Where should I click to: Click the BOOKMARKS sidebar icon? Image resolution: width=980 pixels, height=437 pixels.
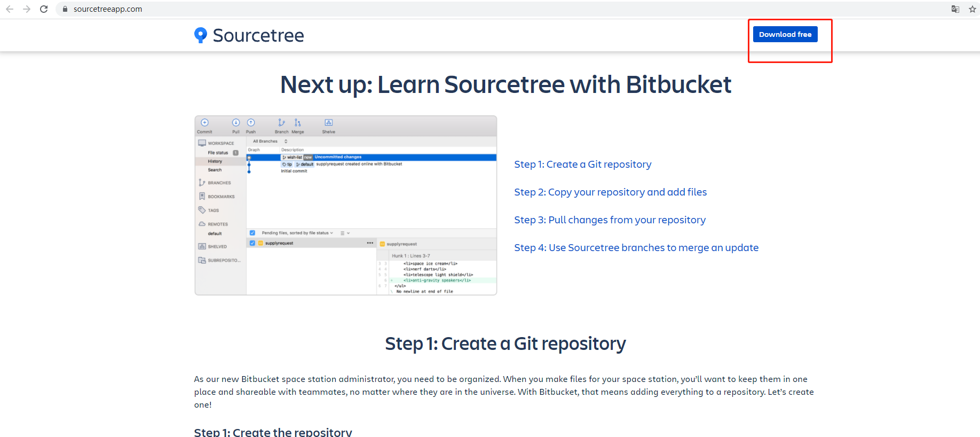pyautogui.click(x=202, y=196)
